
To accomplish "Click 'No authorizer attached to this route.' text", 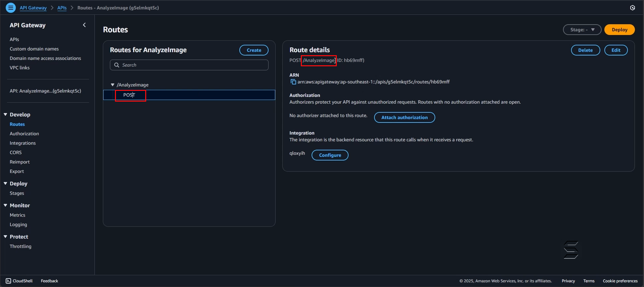I will tap(328, 115).
